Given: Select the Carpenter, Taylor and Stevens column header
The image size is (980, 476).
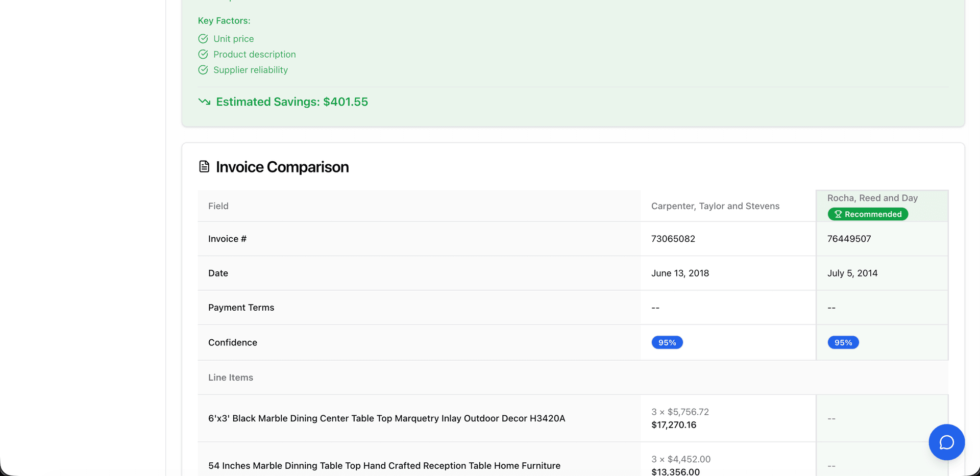Looking at the screenshot, I should [715, 206].
